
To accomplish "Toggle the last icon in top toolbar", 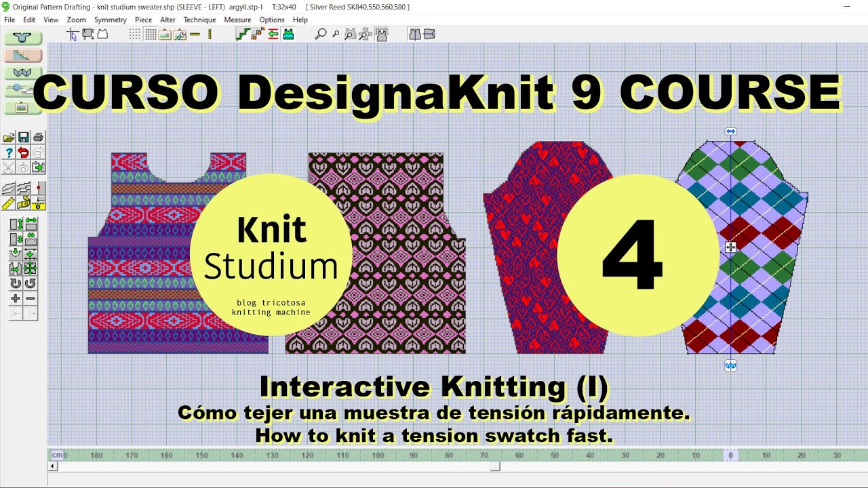I will point(429,34).
